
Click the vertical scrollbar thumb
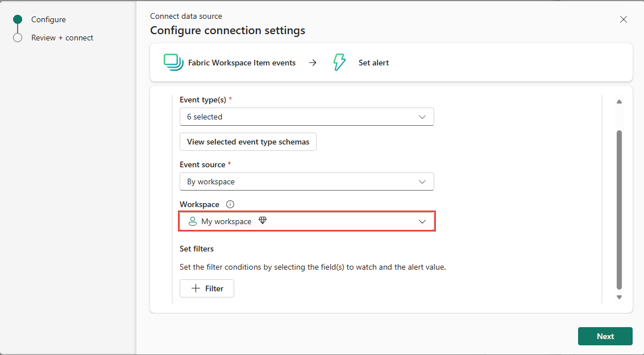pos(619,209)
